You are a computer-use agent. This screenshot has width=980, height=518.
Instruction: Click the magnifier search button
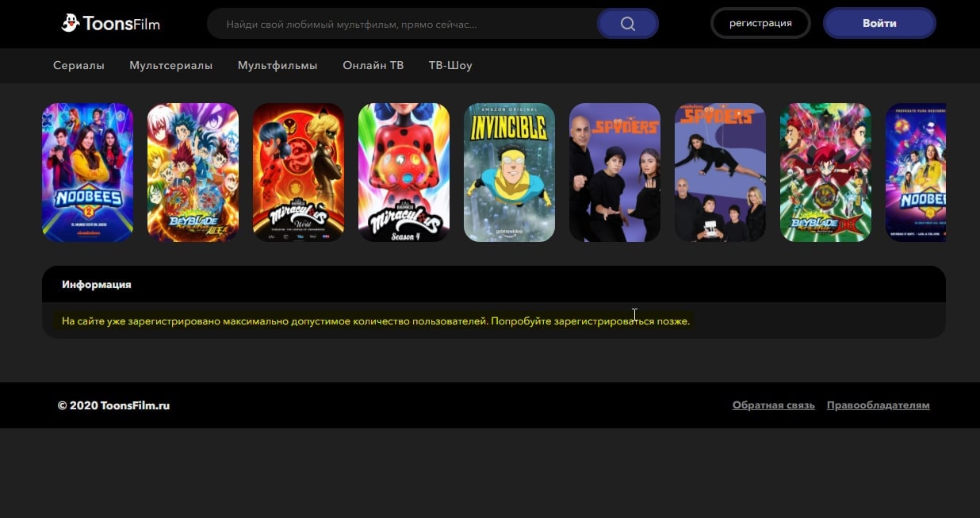click(x=627, y=24)
